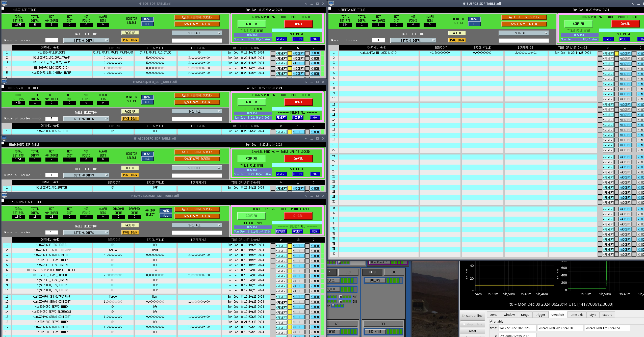
Task: Confirm pending changes in H1SQZ_SDF_TABLE window
Action: 251,24
